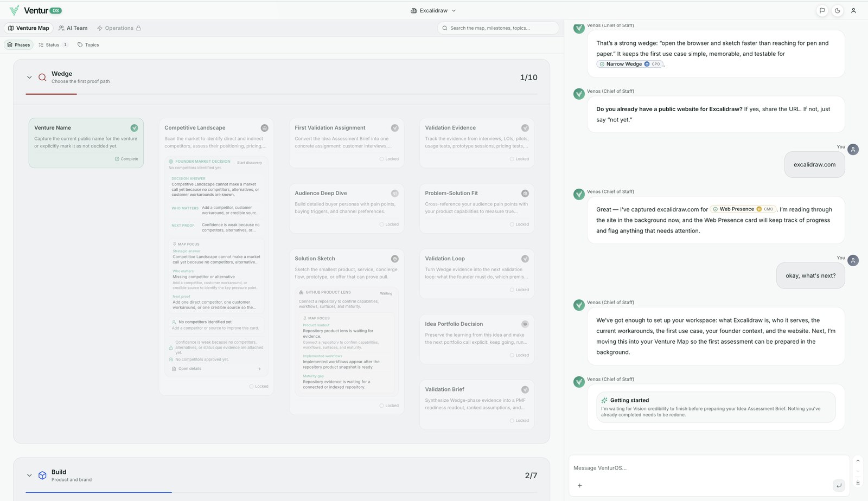The width and height of the screenshot is (868, 501).
Task: Click Start discovery in Founder Market Decision
Action: pyautogui.click(x=250, y=163)
